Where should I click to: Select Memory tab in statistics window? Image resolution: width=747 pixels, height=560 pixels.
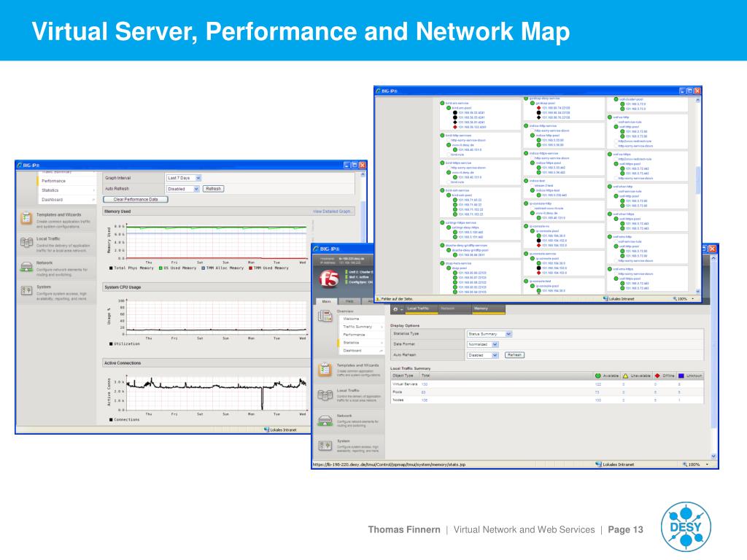488,308
